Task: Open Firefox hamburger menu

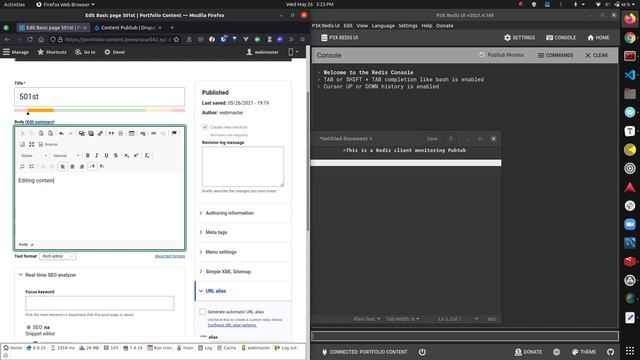Action: [302, 40]
